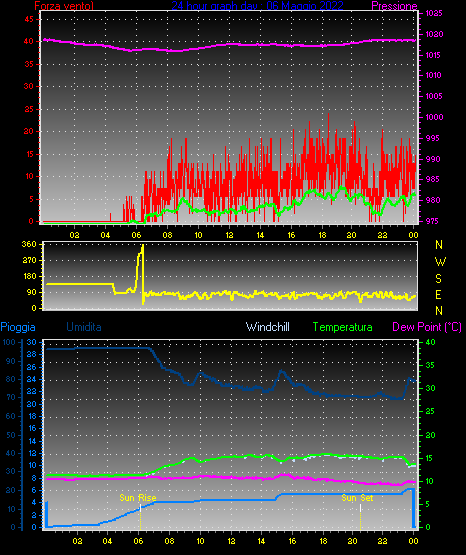Click the yellow 90 on wind-direction axis

tap(32, 292)
